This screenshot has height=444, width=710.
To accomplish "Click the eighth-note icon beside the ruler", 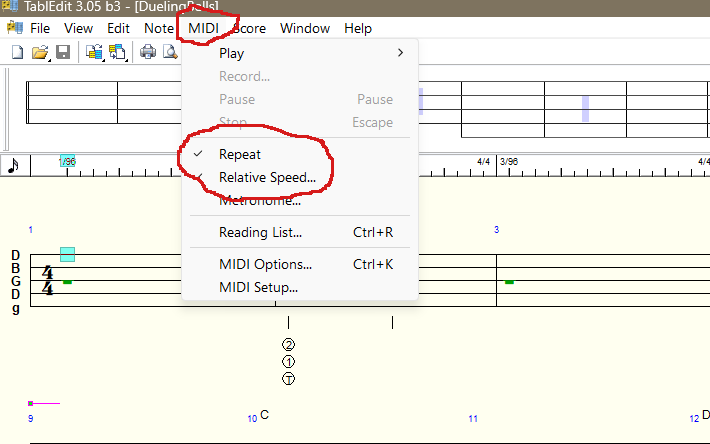I will tap(14, 166).
